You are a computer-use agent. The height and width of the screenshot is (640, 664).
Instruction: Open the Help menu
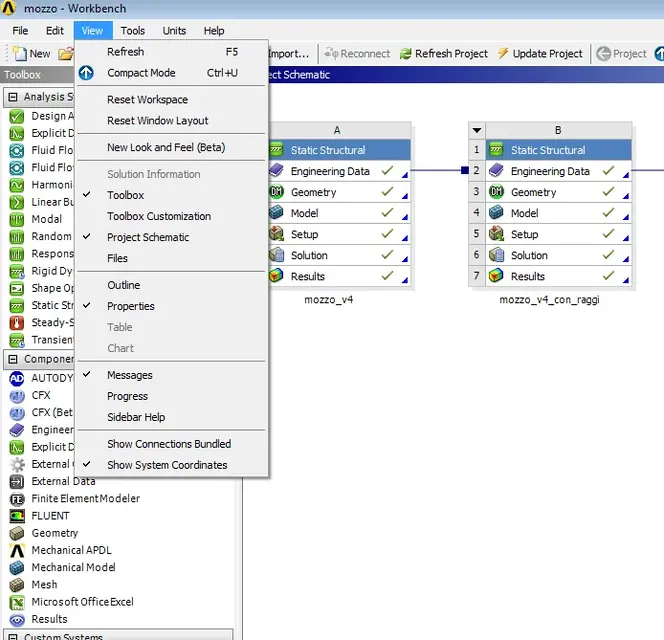[214, 31]
